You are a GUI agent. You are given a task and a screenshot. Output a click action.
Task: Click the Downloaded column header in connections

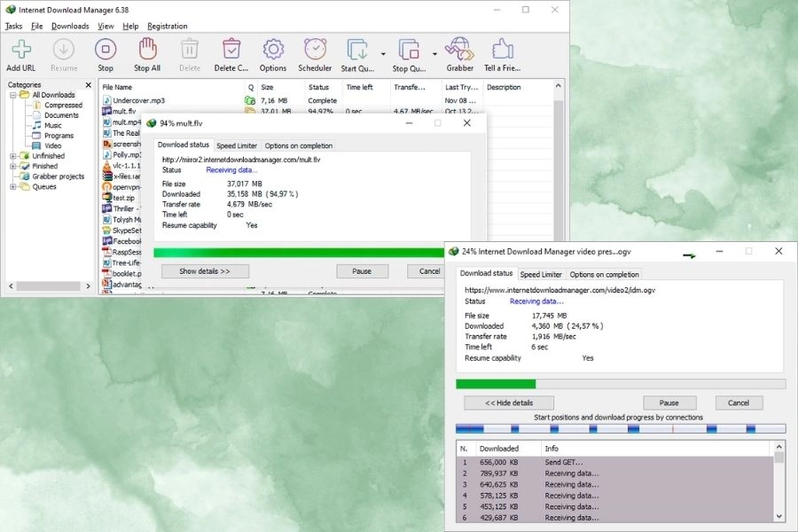point(507,449)
